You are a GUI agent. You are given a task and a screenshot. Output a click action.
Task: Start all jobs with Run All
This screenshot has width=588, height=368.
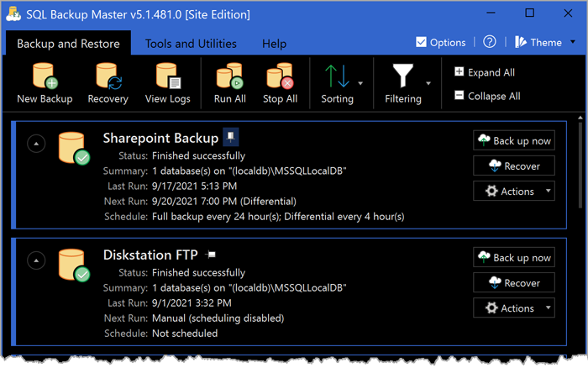[229, 83]
